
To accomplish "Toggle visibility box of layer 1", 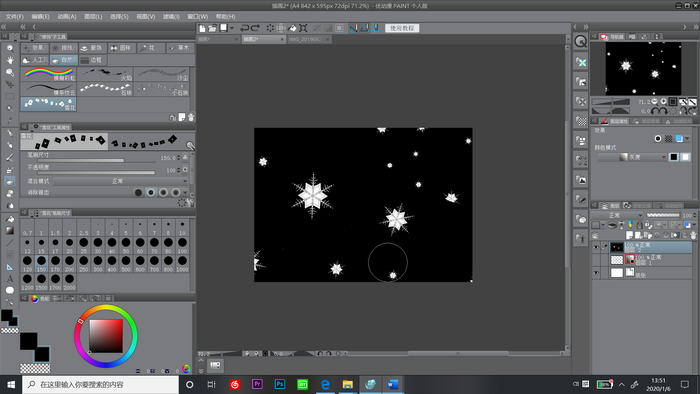I will [596, 260].
